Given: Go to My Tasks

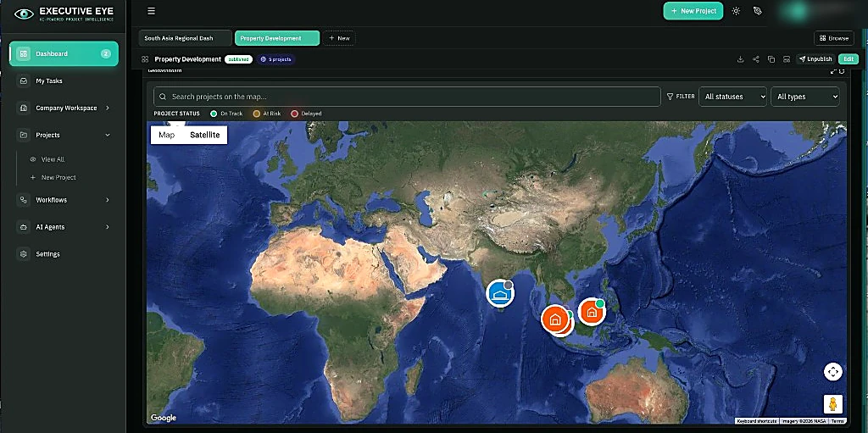Looking at the screenshot, I should (48, 80).
